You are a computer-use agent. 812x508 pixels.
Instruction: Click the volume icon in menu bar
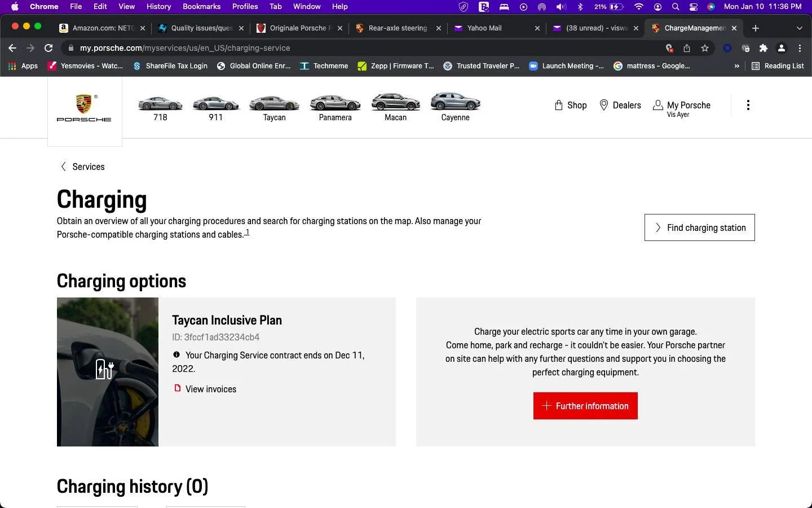pos(561,7)
